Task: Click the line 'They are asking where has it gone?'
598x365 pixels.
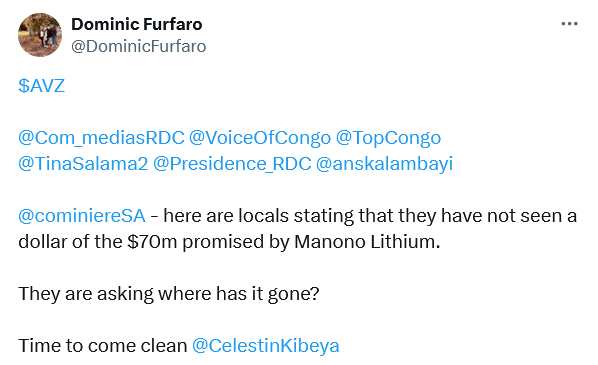Action: coord(169,294)
